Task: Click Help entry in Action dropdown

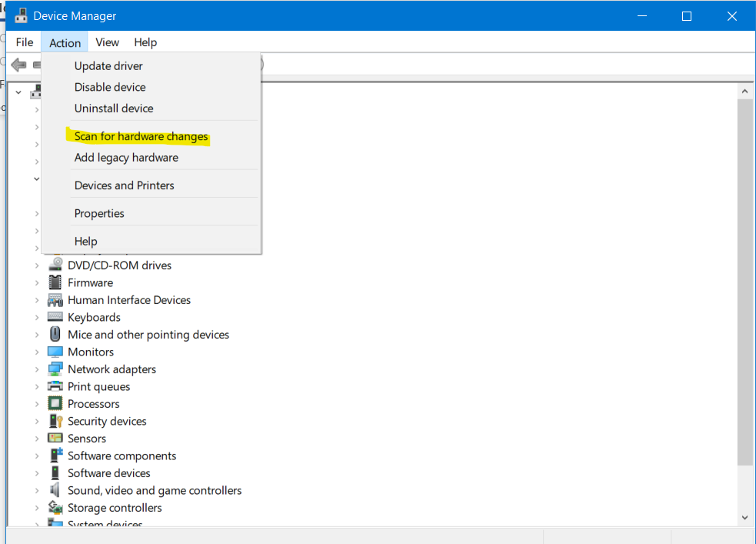Action: coord(152,242)
